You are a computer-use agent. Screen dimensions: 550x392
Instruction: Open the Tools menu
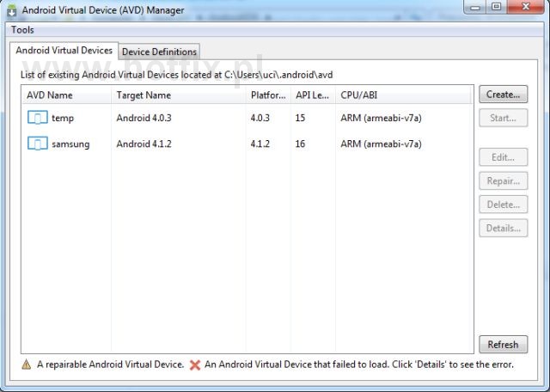[22, 30]
